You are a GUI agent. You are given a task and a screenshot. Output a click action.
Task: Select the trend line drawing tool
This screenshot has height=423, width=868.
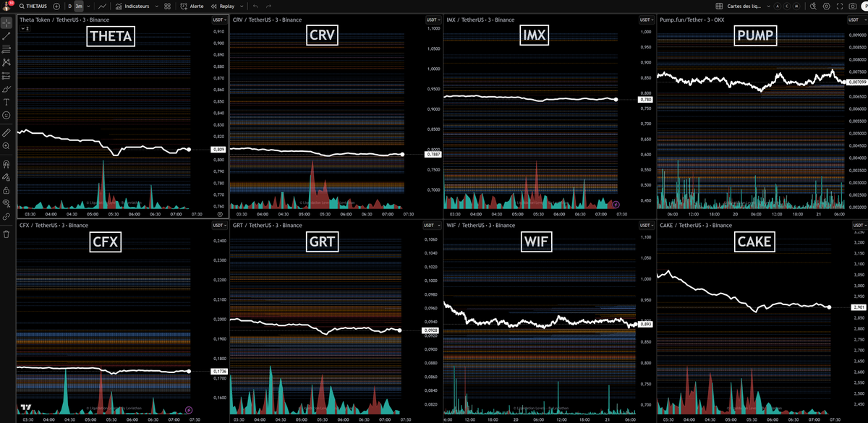(x=6, y=35)
